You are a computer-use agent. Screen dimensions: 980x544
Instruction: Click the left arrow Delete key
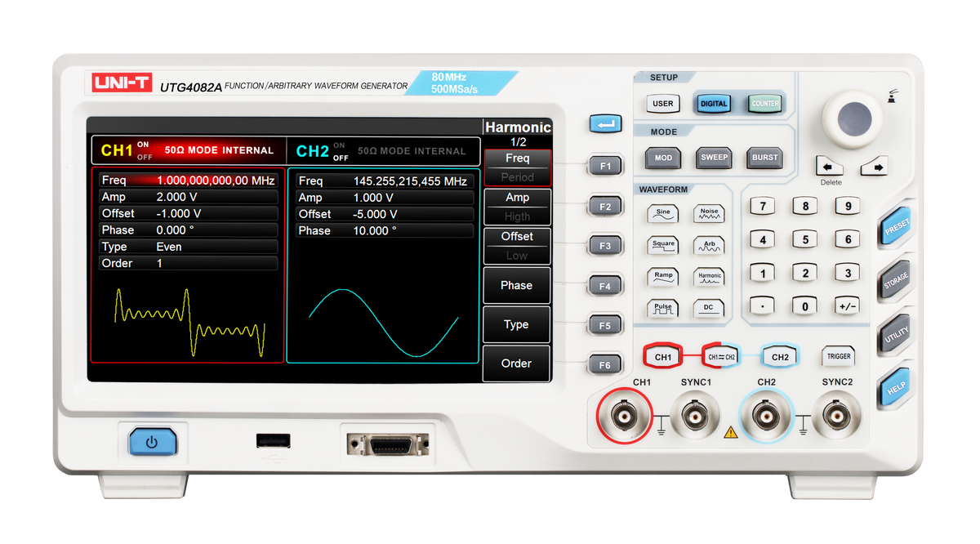click(831, 167)
